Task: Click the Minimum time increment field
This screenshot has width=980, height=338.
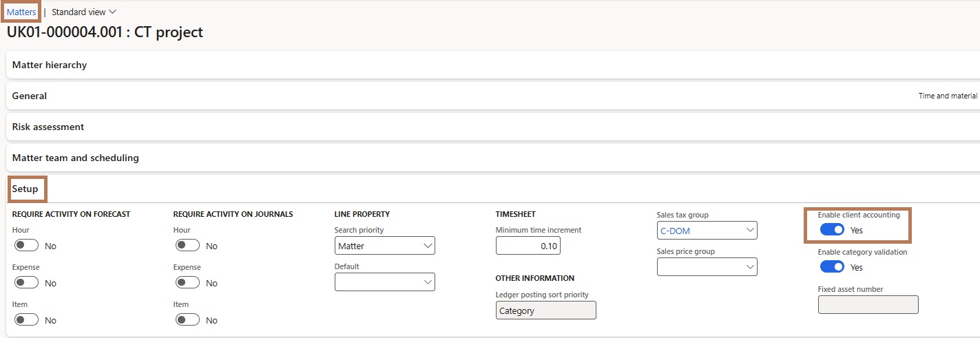Action: point(528,246)
